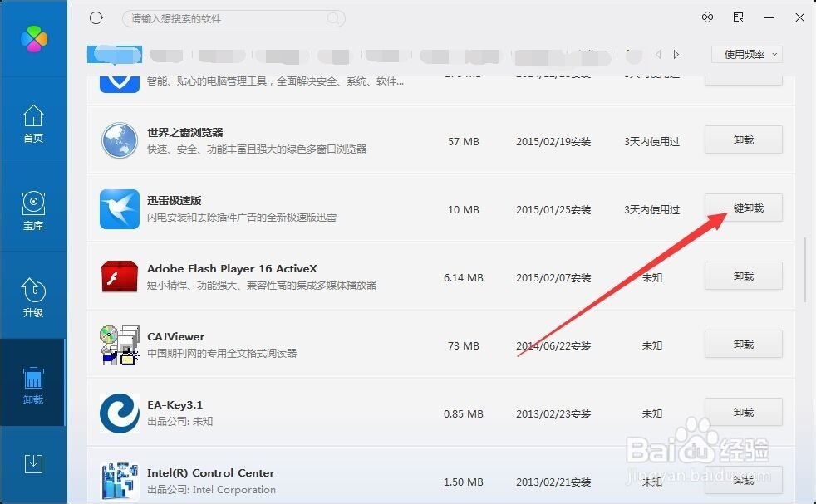Click the 57 MB size value
Viewport: 816px width, 504px height.
point(463,141)
